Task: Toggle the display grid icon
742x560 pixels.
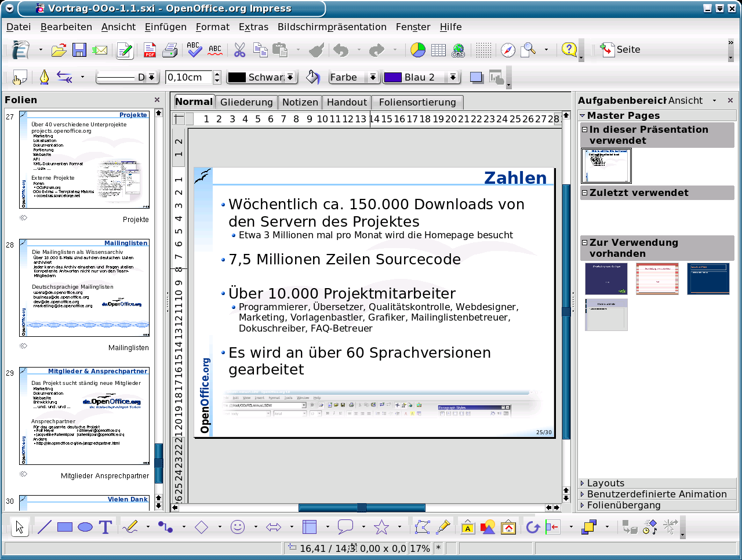Action: [484, 50]
